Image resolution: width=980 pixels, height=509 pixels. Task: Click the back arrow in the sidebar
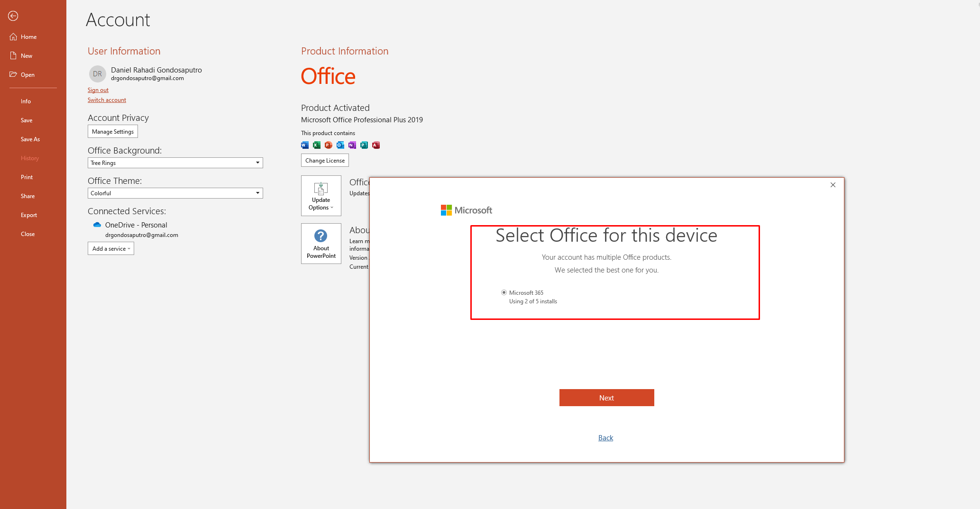coord(13,16)
